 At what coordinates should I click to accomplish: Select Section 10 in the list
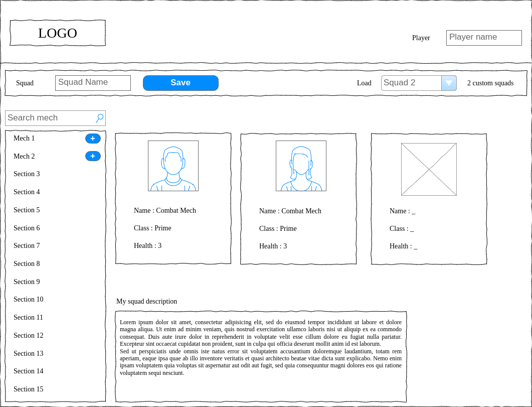29,299
